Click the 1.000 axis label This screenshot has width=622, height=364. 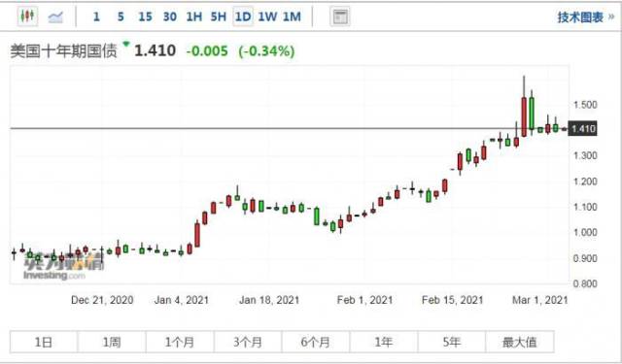tap(585, 232)
